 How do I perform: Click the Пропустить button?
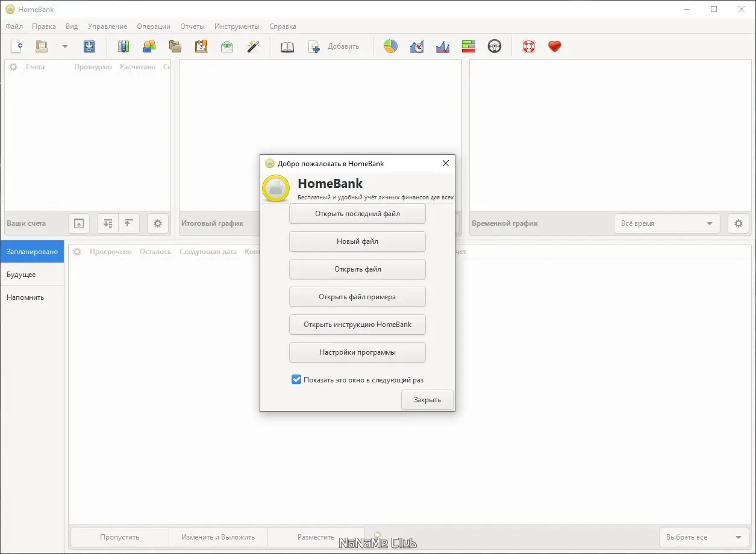(120, 537)
